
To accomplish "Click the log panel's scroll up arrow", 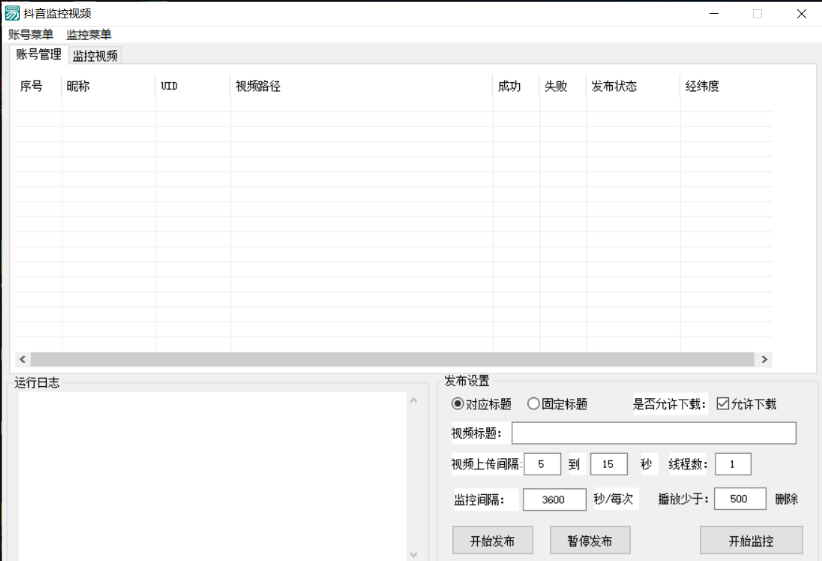I will pyautogui.click(x=413, y=401).
